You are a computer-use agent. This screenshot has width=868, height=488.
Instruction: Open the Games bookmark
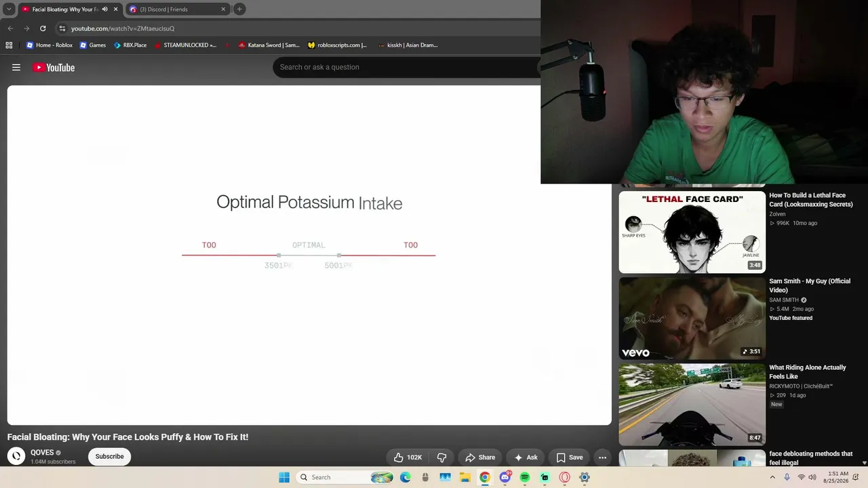93,45
